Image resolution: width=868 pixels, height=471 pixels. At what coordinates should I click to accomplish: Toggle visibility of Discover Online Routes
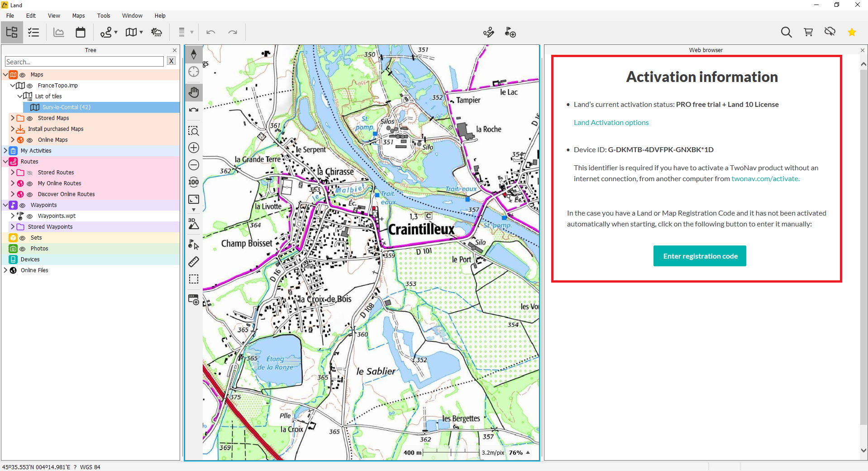tap(30, 194)
